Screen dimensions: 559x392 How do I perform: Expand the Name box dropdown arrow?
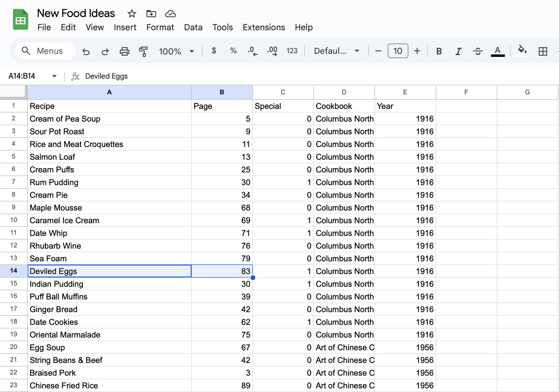pos(54,76)
